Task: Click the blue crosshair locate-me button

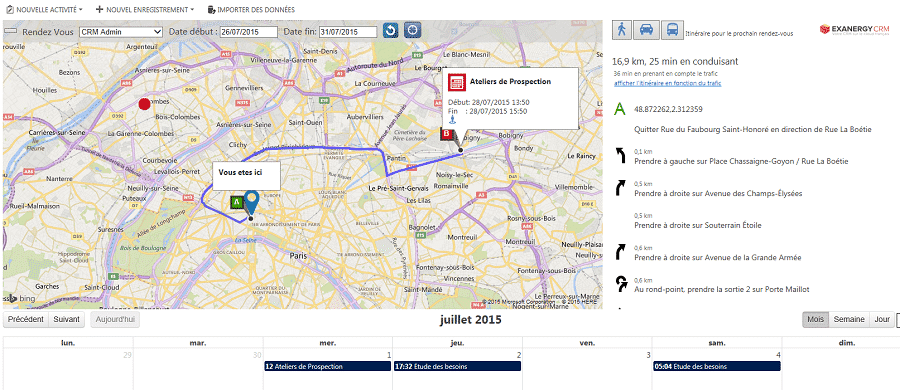Action: (x=413, y=30)
